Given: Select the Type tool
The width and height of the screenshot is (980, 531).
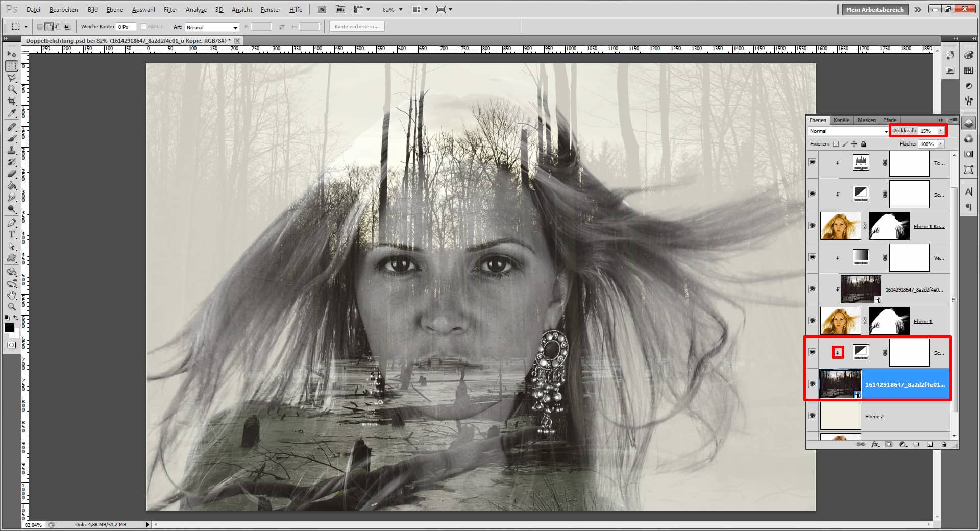Looking at the screenshot, I should 11,235.
